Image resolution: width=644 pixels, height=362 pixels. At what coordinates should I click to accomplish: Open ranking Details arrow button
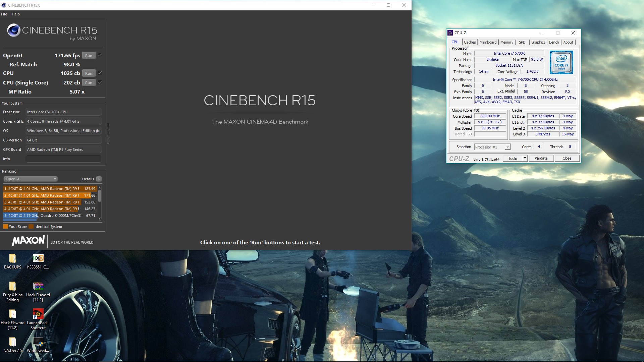99,179
